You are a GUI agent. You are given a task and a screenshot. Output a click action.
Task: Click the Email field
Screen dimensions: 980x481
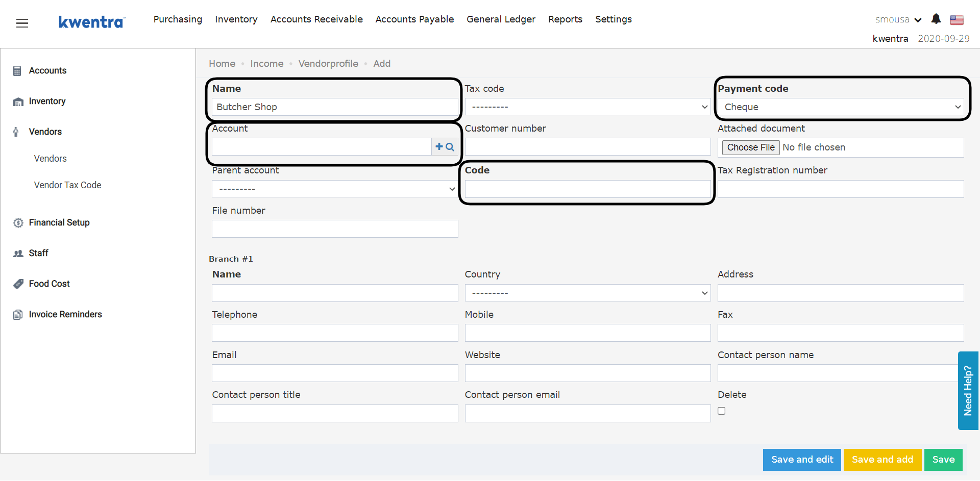click(335, 373)
